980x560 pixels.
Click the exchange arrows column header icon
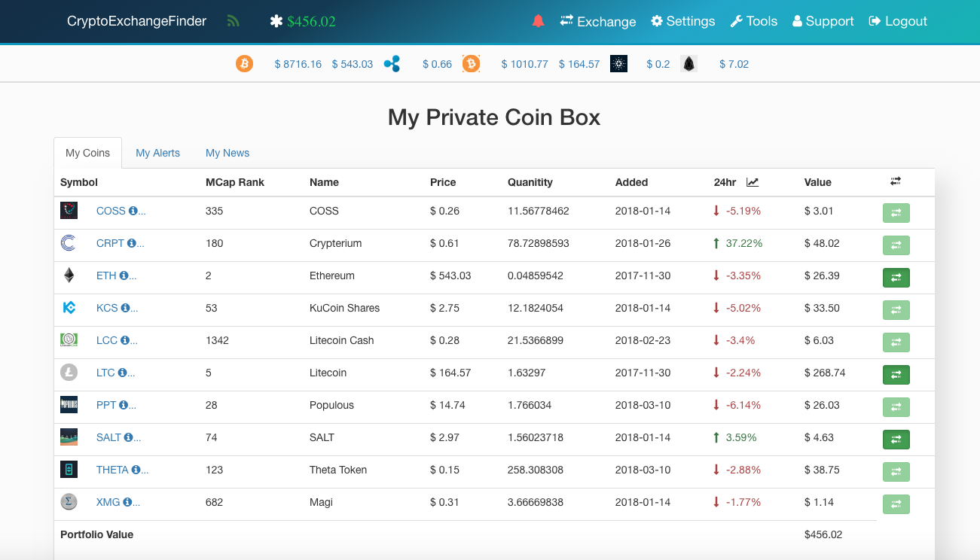pos(895,181)
